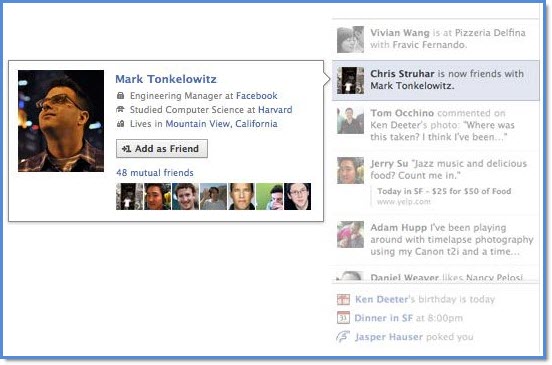Viewport: 552px width, 365px height.
Task: Click the calendar event icon
Action: click(x=343, y=318)
